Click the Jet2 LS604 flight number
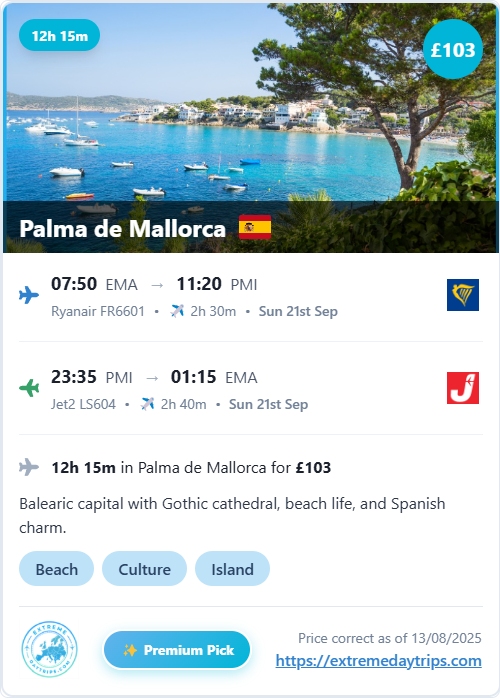 [83, 404]
